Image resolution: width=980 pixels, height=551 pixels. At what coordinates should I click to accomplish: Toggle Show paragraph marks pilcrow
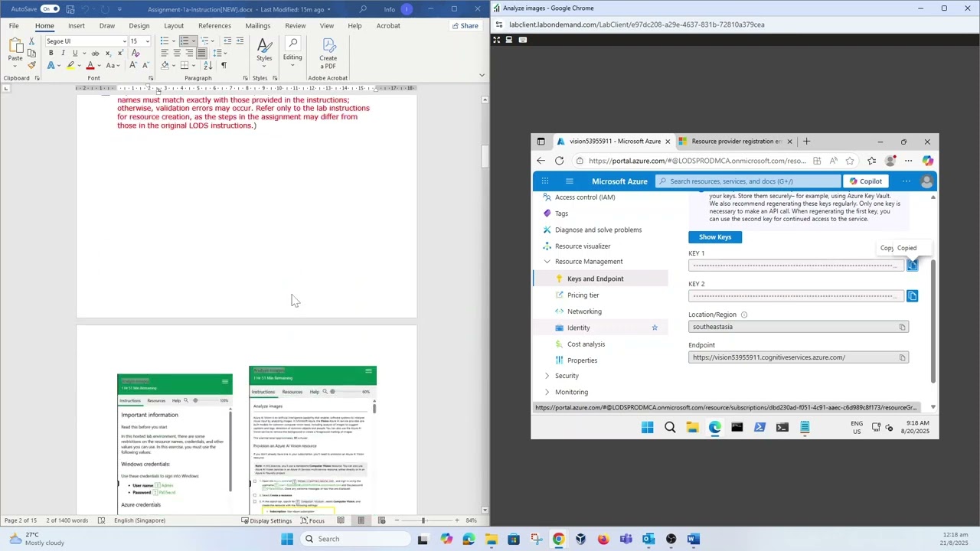tap(224, 65)
